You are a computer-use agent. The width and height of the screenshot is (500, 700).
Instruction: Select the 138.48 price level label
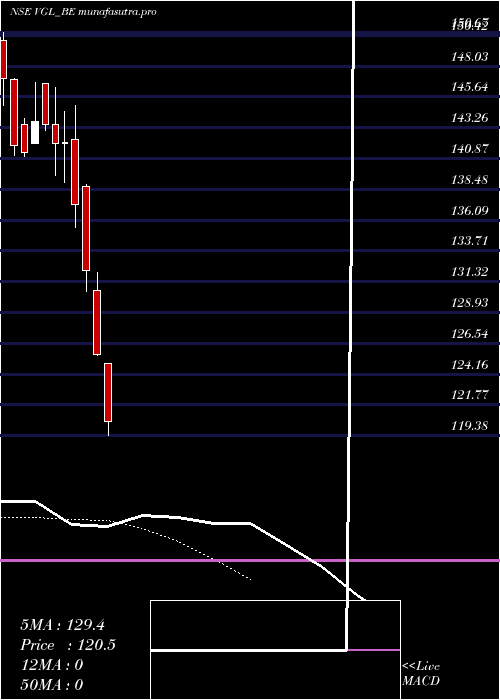click(x=470, y=179)
